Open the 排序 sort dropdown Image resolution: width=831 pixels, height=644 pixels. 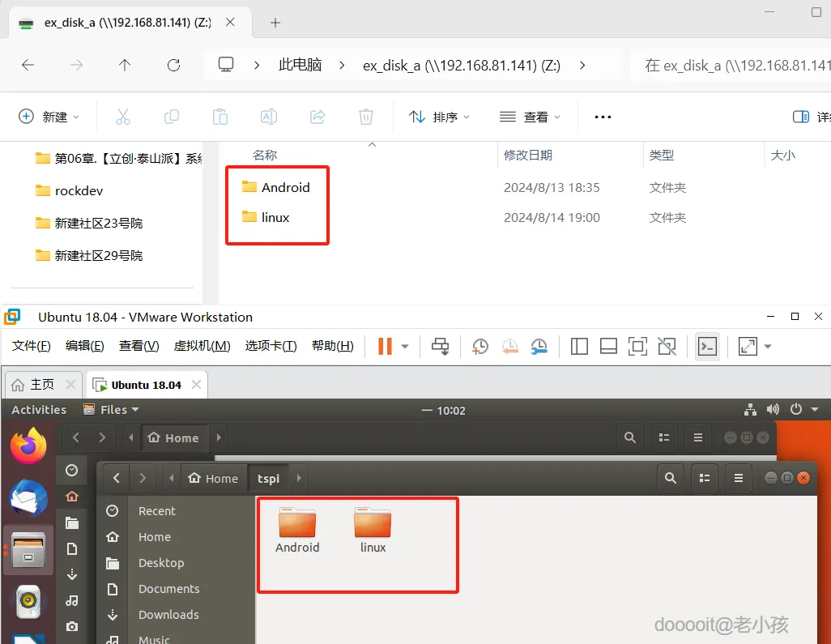(440, 116)
